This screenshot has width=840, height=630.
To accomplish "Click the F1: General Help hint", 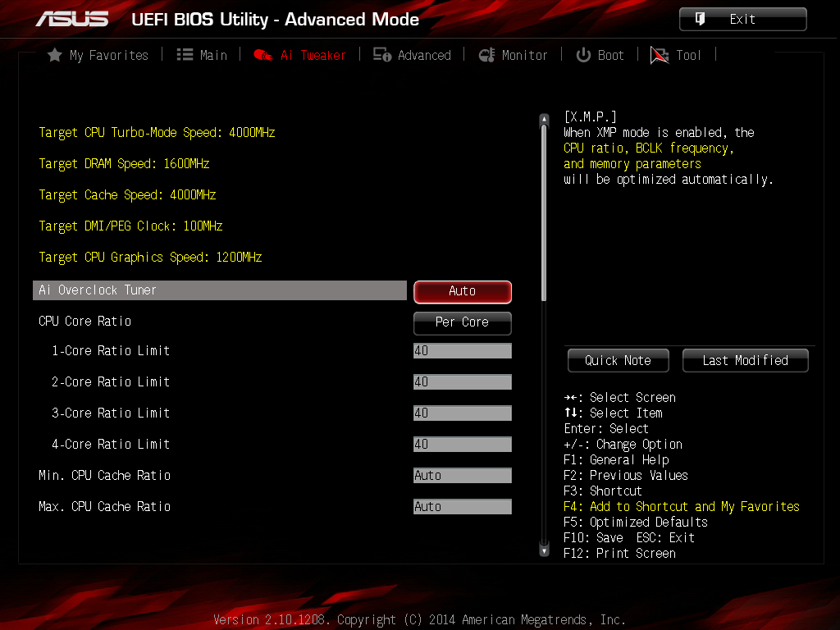I will pyautogui.click(x=616, y=460).
